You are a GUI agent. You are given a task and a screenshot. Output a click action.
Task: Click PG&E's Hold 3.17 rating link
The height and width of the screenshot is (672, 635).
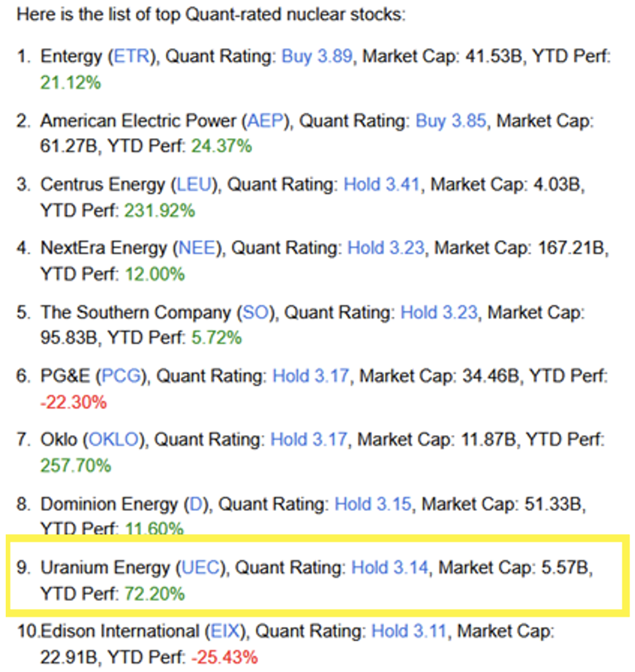click(x=310, y=376)
